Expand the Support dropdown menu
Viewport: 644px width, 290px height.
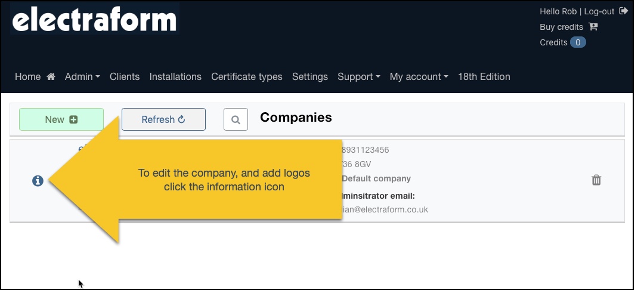tap(358, 77)
